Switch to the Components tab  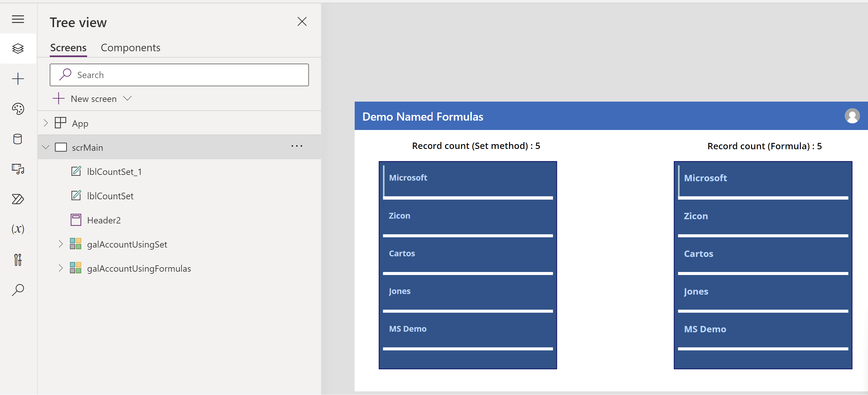(x=131, y=48)
